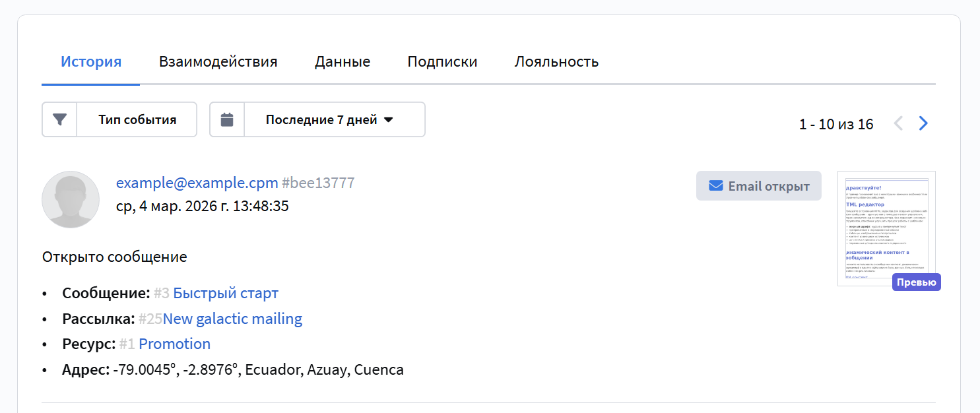
Task: Go to next page of events
Action: point(923,123)
